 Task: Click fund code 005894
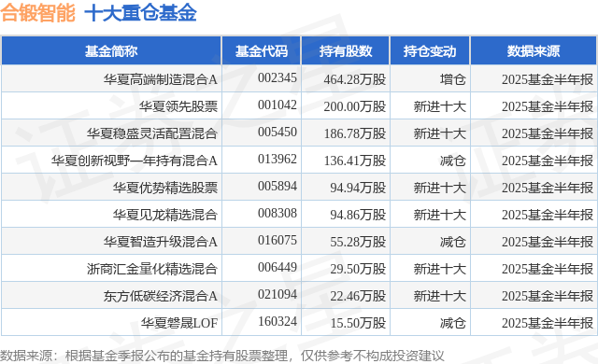278,186
